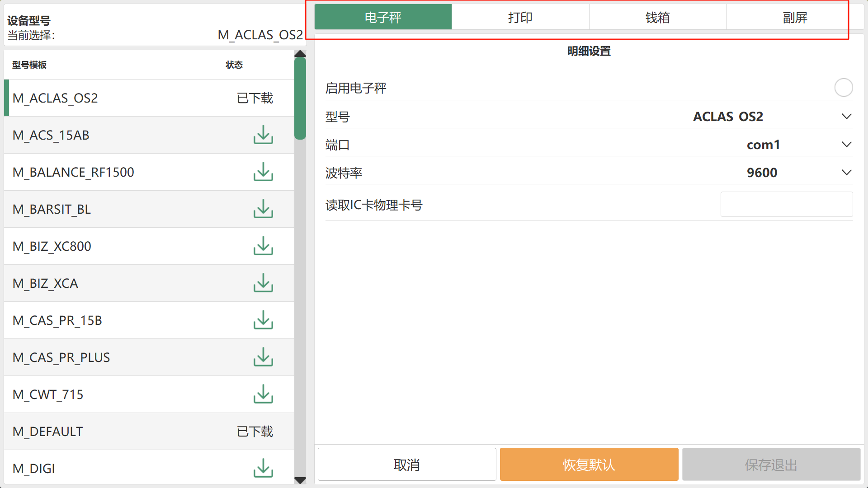
Task: Toggle 启用电子秤 switch
Action: coord(843,88)
